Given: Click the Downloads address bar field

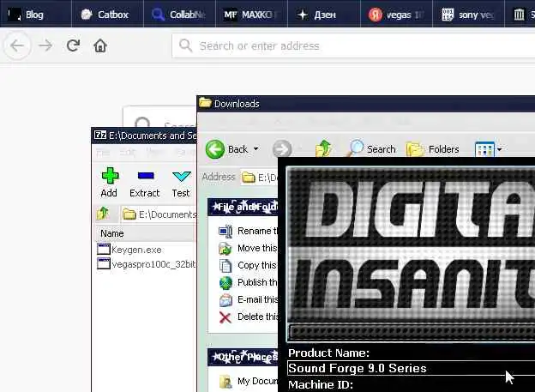Looking at the screenshot, I should click(x=259, y=178).
